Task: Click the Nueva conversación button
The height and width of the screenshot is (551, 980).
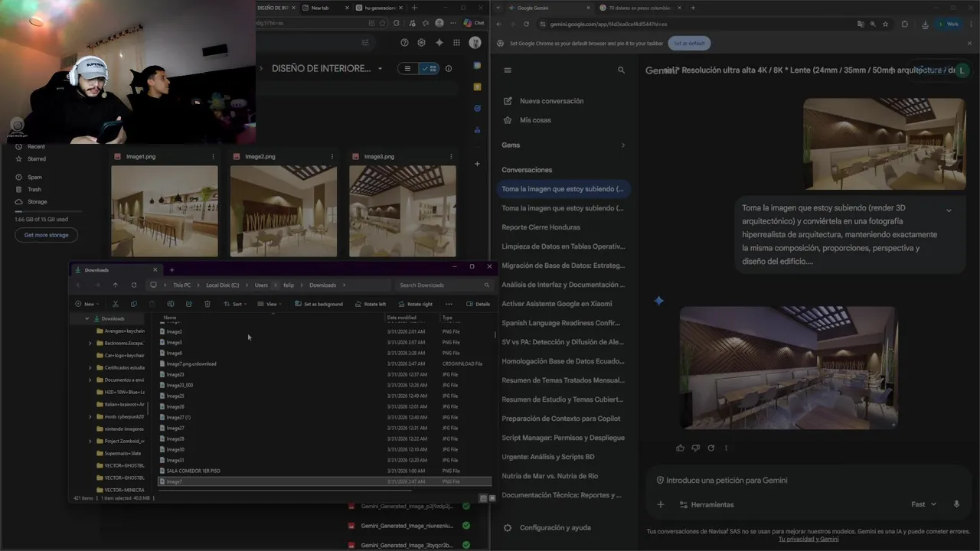Action: click(x=551, y=101)
